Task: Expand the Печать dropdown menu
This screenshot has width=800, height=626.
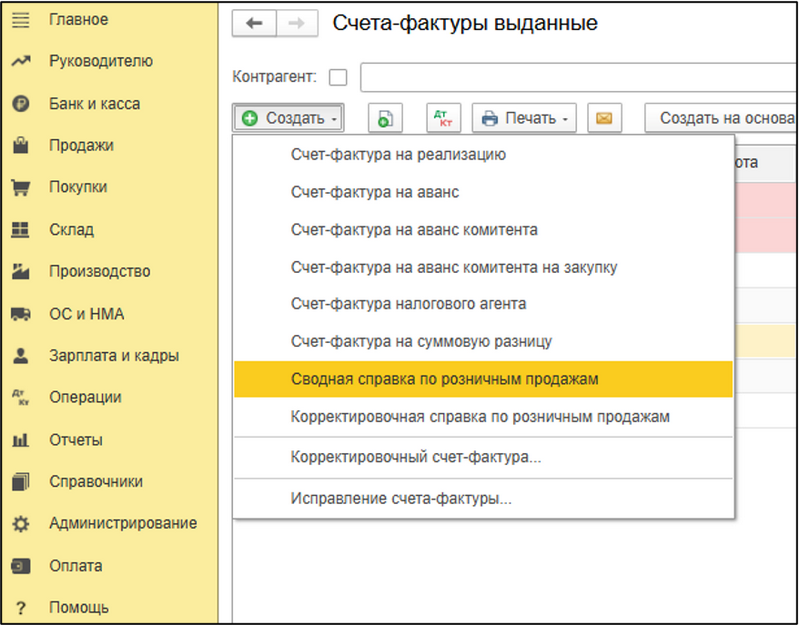Action: point(524,118)
